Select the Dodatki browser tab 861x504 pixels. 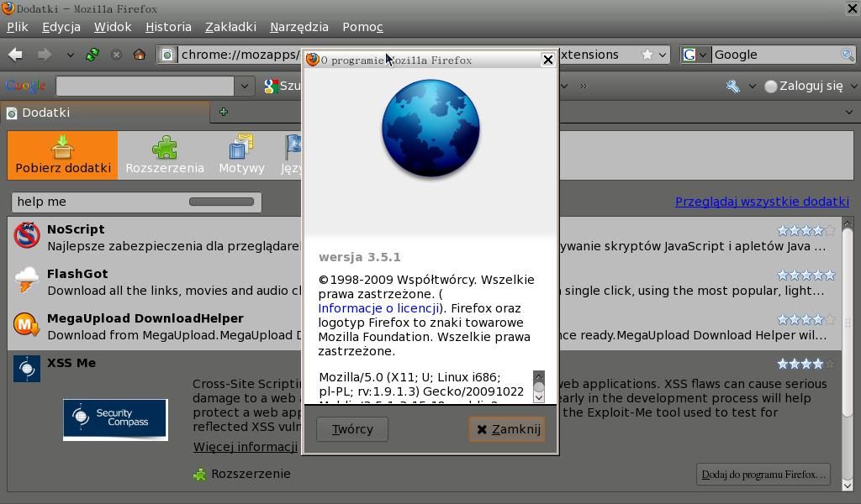(105, 113)
